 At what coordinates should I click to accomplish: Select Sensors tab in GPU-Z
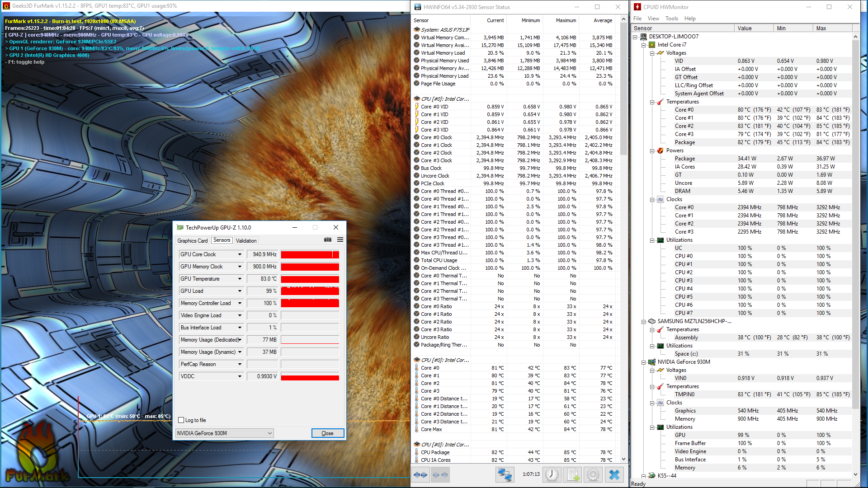(x=222, y=240)
